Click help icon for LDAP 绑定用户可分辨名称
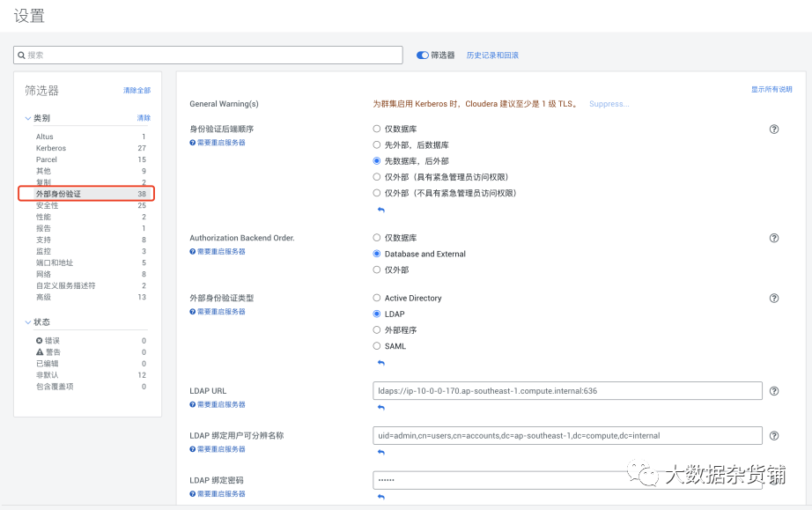The image size is (812, 510). [773, 435]
